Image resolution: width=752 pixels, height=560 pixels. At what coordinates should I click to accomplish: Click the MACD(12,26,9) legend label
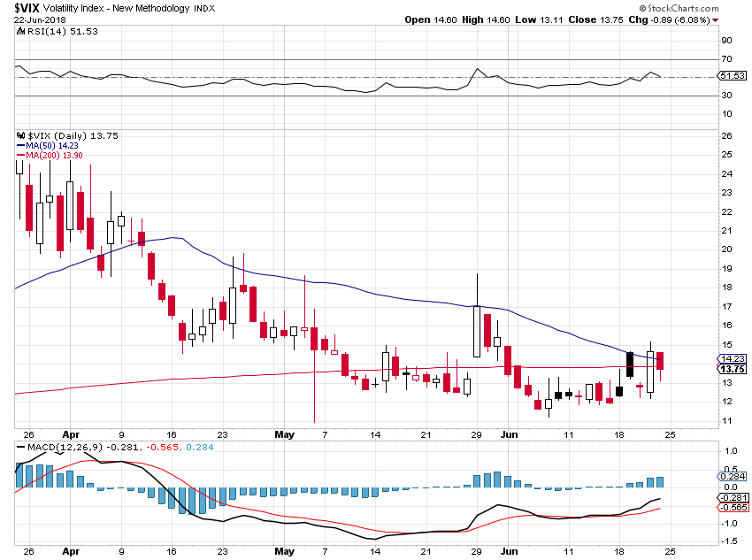(65, 447)
